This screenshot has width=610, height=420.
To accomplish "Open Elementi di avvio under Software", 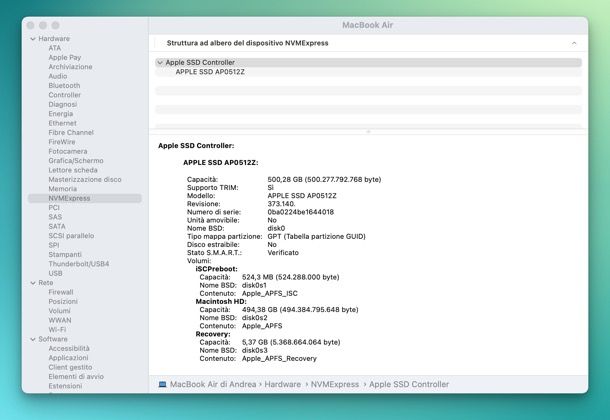I will point(76,376).
